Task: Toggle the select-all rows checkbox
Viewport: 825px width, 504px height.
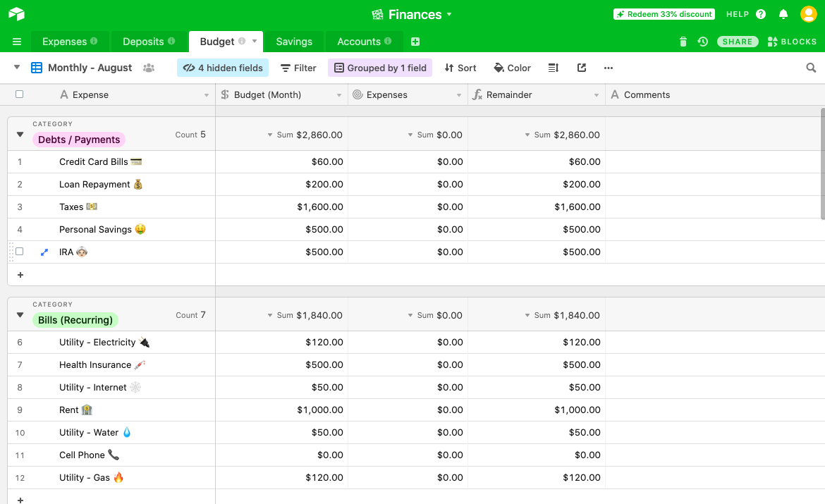Action: point(19,94)
